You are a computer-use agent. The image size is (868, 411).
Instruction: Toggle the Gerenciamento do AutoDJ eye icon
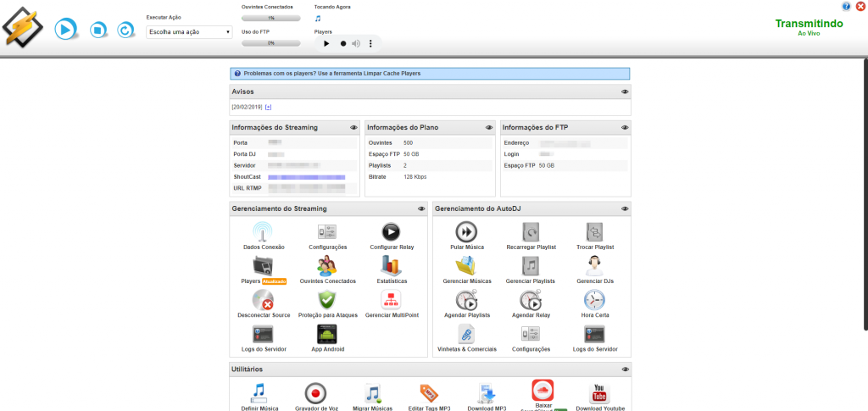pos(625,208)
